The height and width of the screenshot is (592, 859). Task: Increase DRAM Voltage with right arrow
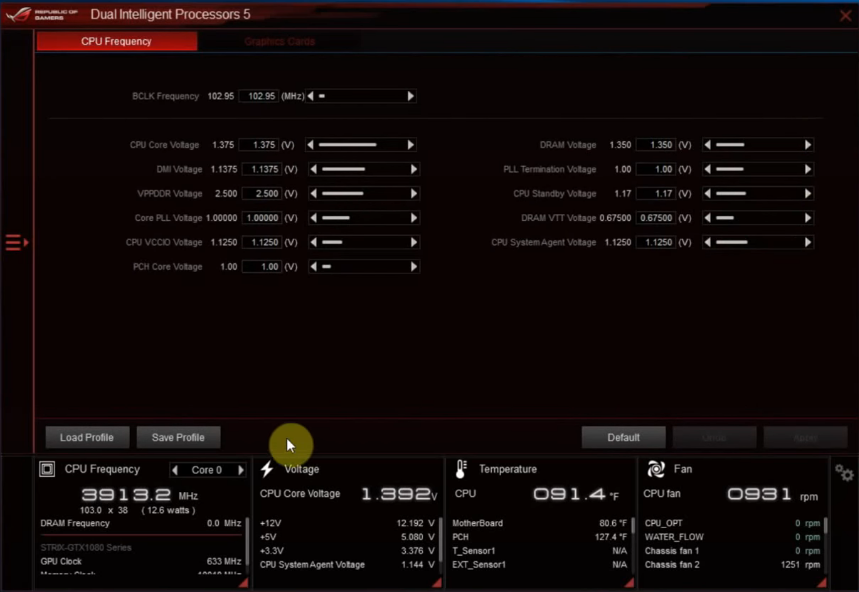pos(808,145)
